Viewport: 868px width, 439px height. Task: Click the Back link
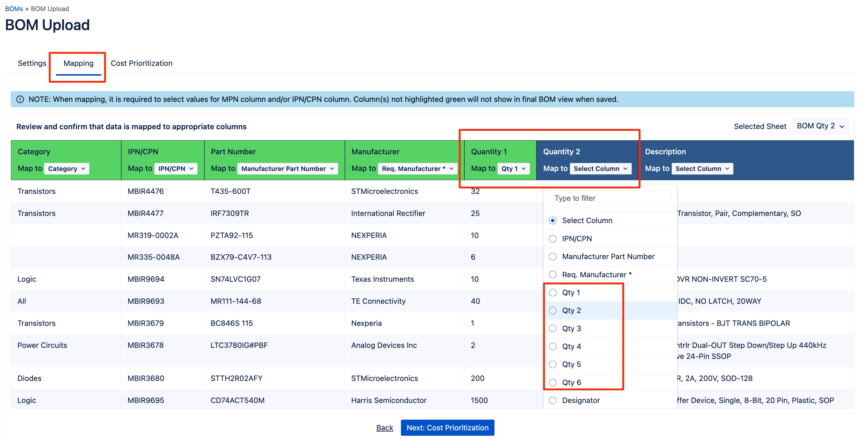pyautogui.click(x=385, y=428)
